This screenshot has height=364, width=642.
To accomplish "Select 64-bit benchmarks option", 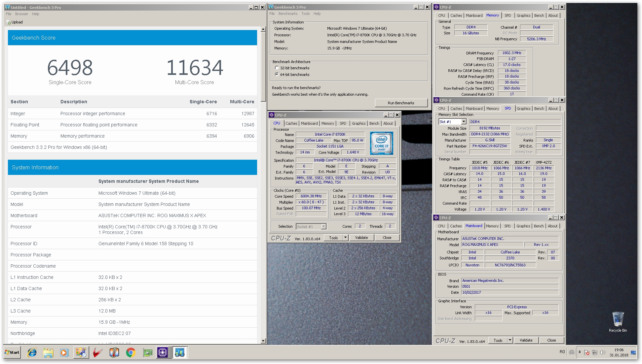I will coord(277,75).
